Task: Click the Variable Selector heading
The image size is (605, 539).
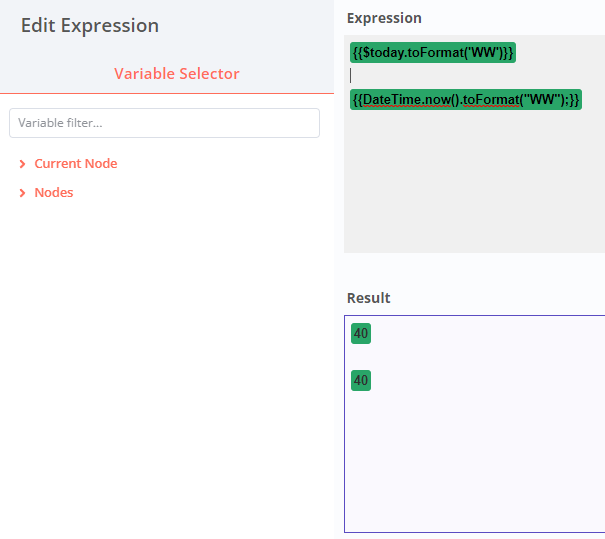Action: 177,74
